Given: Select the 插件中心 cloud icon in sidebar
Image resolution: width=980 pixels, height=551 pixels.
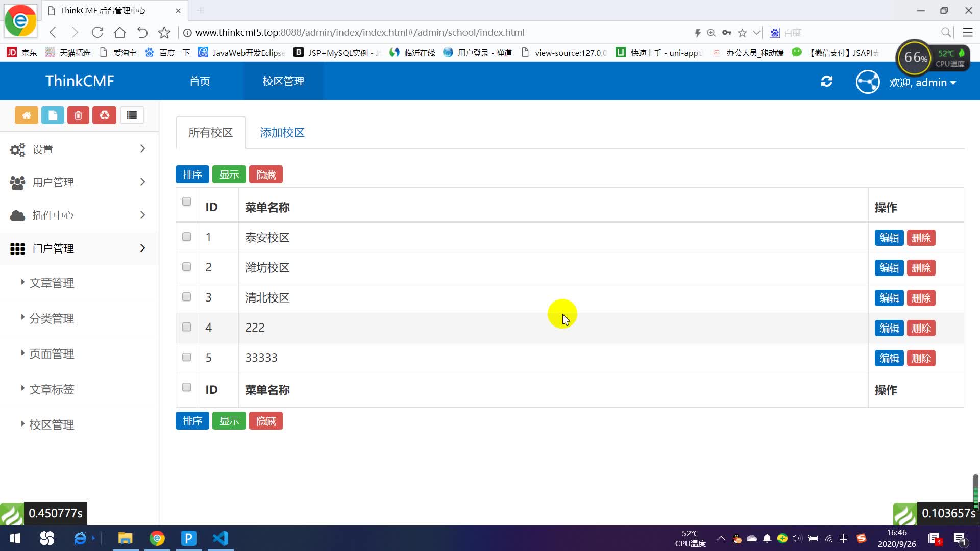Looking at the screenshot, I should click(17, 215).
